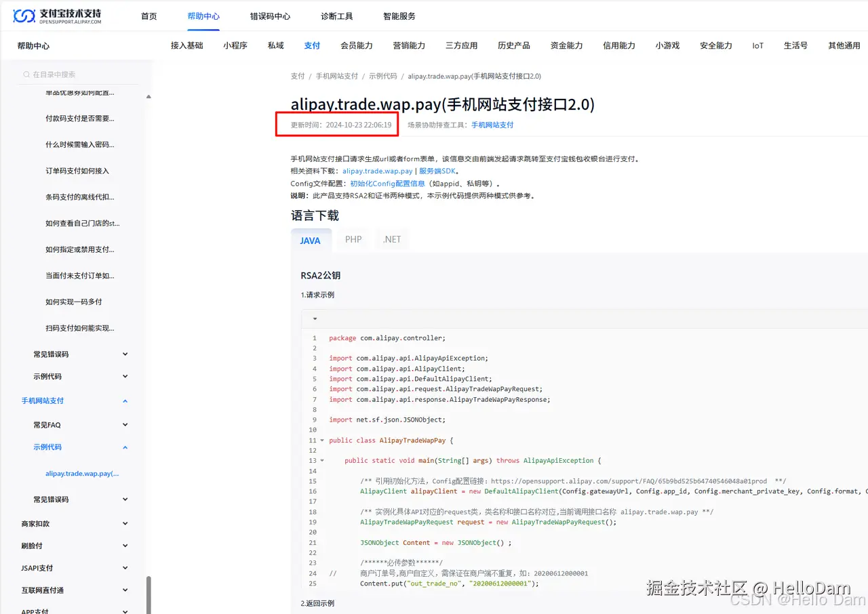The image size is (868, 614).
Task: Expand 常见错误码 under 示例代码 sibling section
Action: (125, 499)
